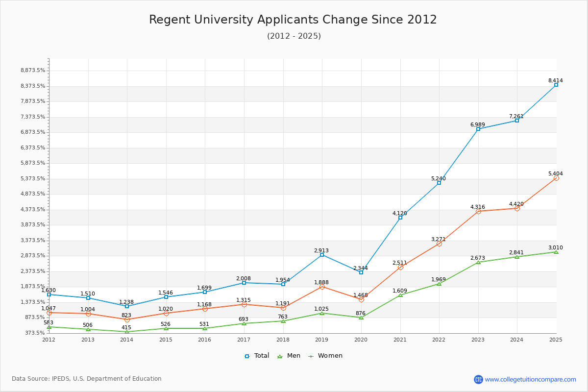Click the Women 2025 point labeled 5,404
This screenshot has width=588, height=392.
point(556,178)
